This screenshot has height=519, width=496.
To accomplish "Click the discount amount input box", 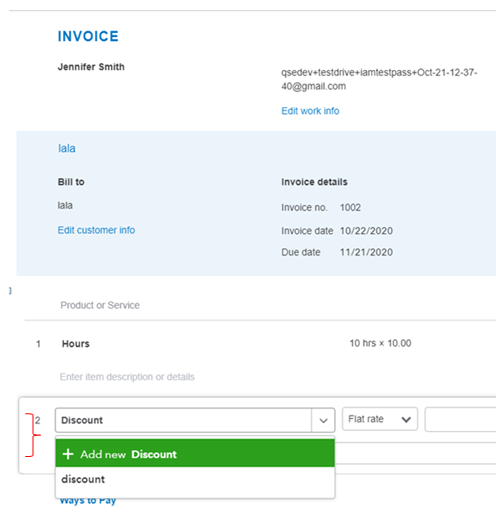I will pyautogui.click(x=460, y=419).
